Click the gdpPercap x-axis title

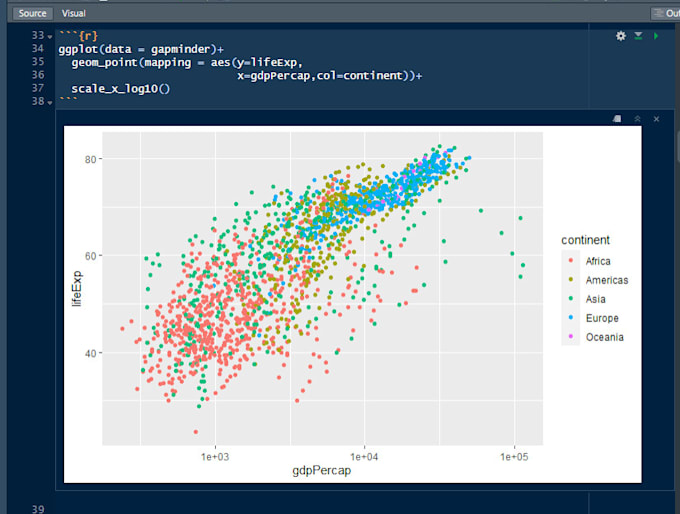(321, 471)
